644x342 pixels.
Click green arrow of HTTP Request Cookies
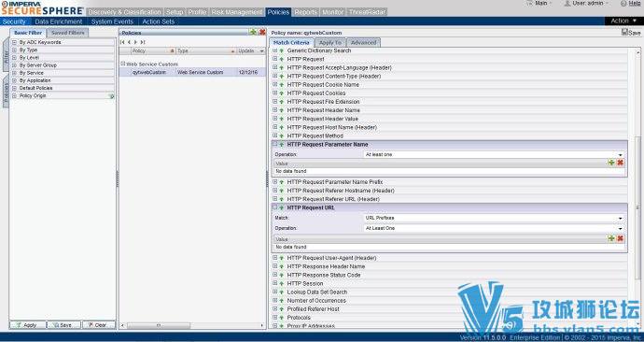click(x=282, y=93)
